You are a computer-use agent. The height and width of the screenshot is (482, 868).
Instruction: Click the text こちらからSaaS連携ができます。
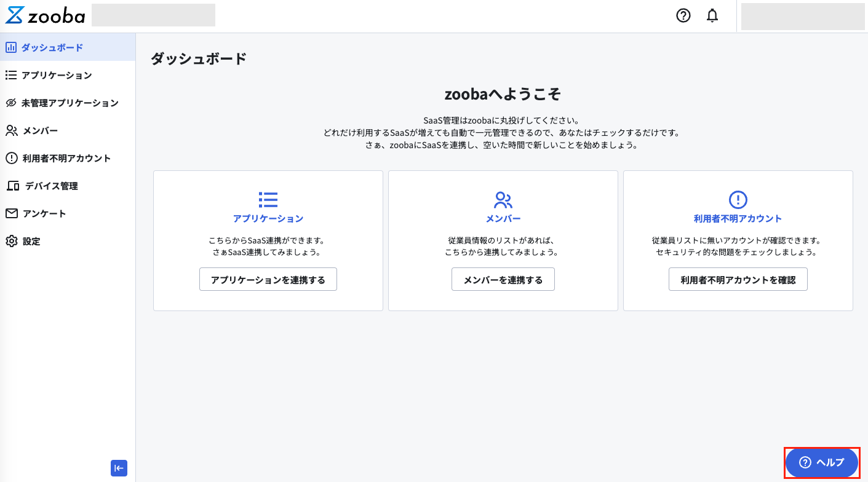268,240
